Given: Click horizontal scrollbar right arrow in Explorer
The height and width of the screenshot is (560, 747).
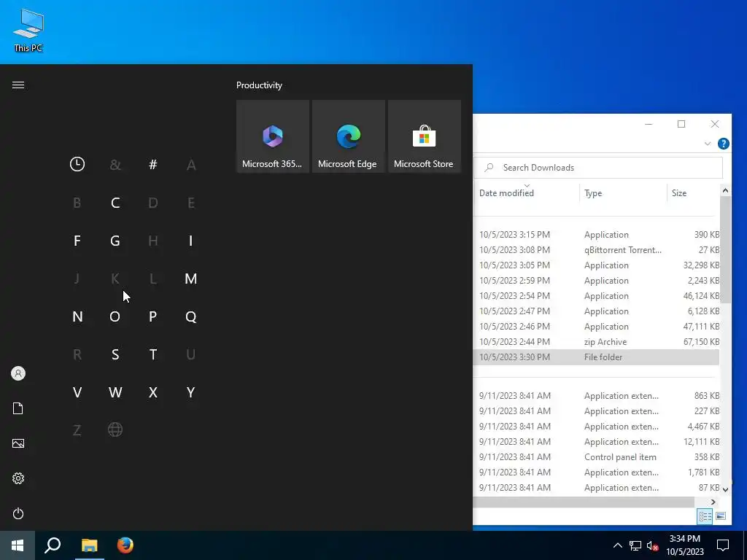Looking at the screenshot, I should click(713, 502).
